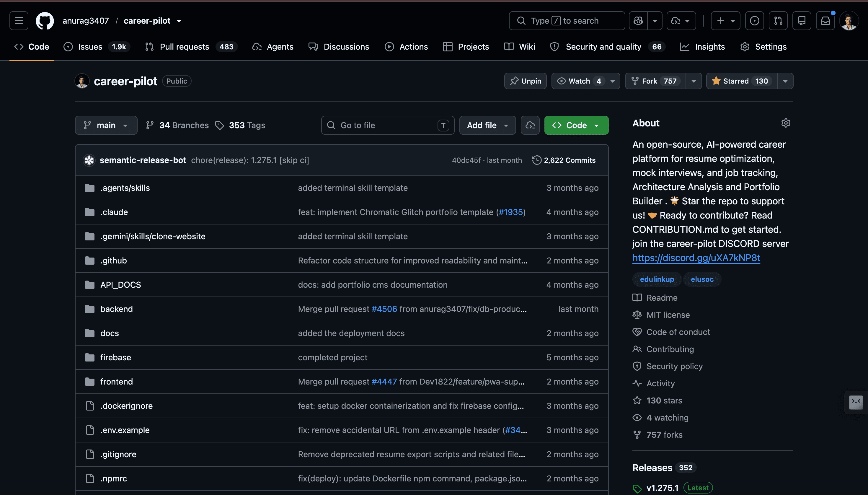
Task: Open the user profile avatar menu
Action: click(849, 21)
